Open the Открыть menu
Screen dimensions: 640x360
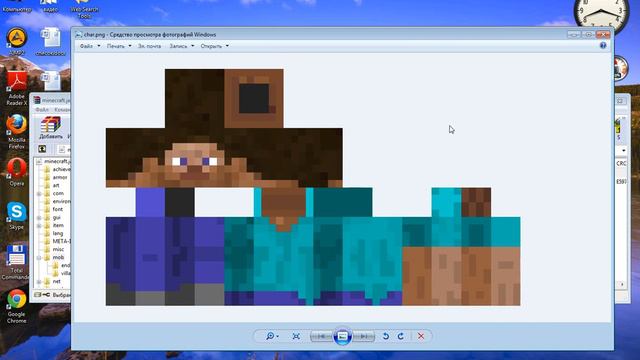(x=214, y=46)
